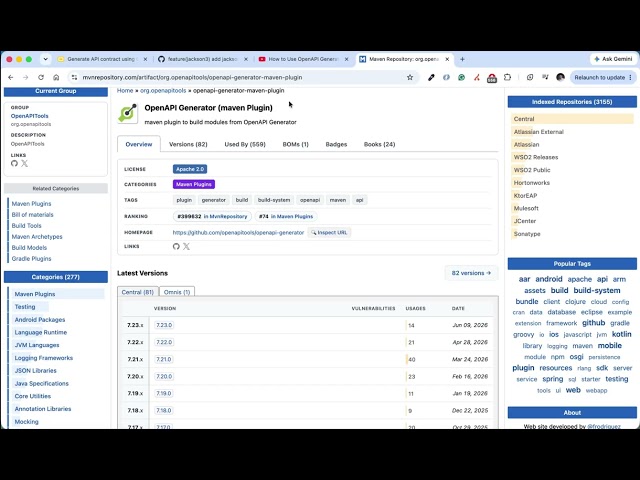Click the Indexed Repositories (3155) header
640x480 pixels.
point(572,102)
